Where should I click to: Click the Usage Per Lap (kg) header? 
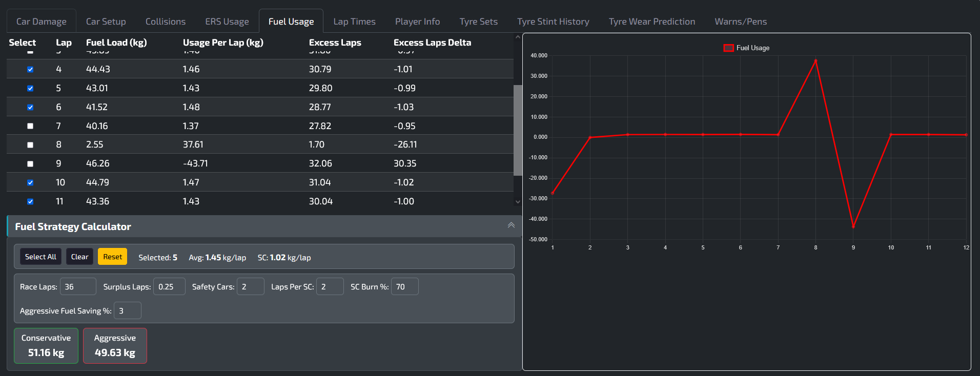(223, 43)
